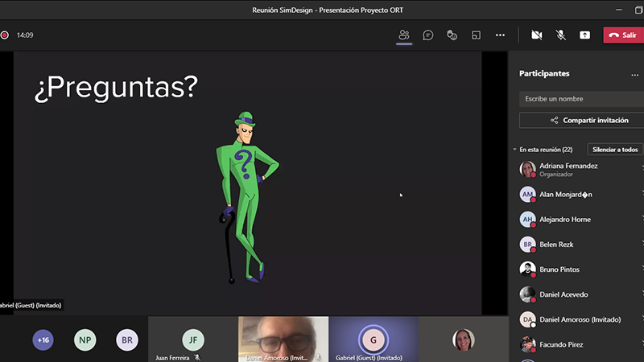This screenshot has height=362, width=644.
Task: Toggle the microphone mute
Action: [x=560, y=35]
